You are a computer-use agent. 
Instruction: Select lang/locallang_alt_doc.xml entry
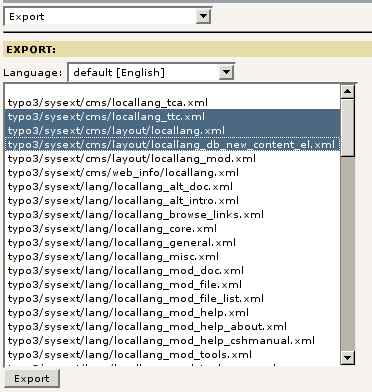173,186
